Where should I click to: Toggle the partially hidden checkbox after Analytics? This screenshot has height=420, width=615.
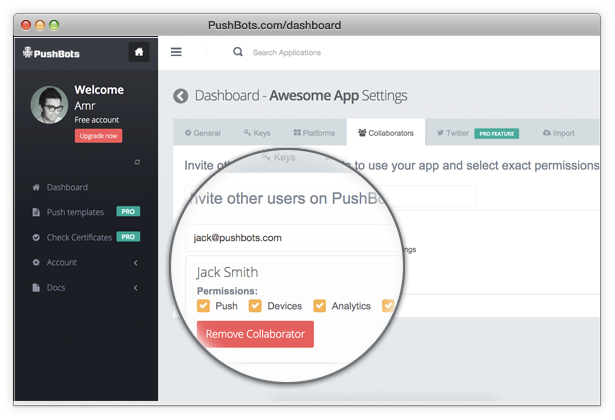click(x=388, y=305)
